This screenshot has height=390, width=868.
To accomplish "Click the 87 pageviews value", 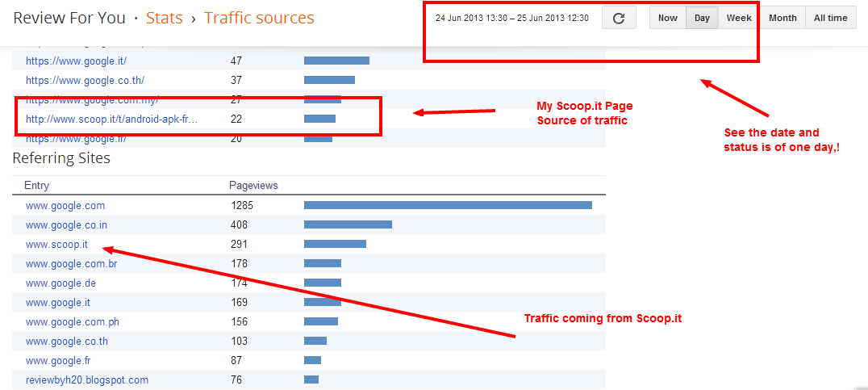I will (236, 361).
